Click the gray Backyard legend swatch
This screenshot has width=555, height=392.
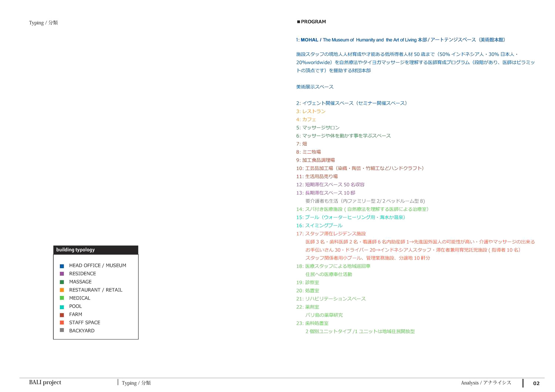click(62, 330)
